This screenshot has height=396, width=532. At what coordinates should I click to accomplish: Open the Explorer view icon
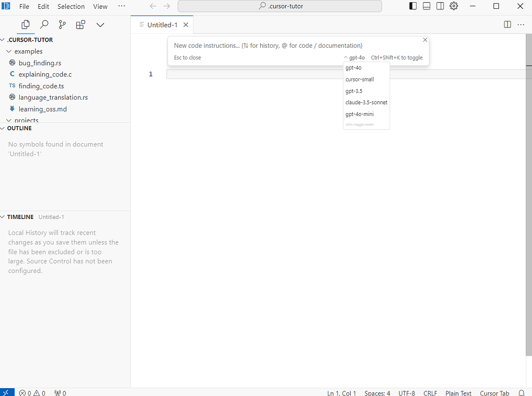25,25
